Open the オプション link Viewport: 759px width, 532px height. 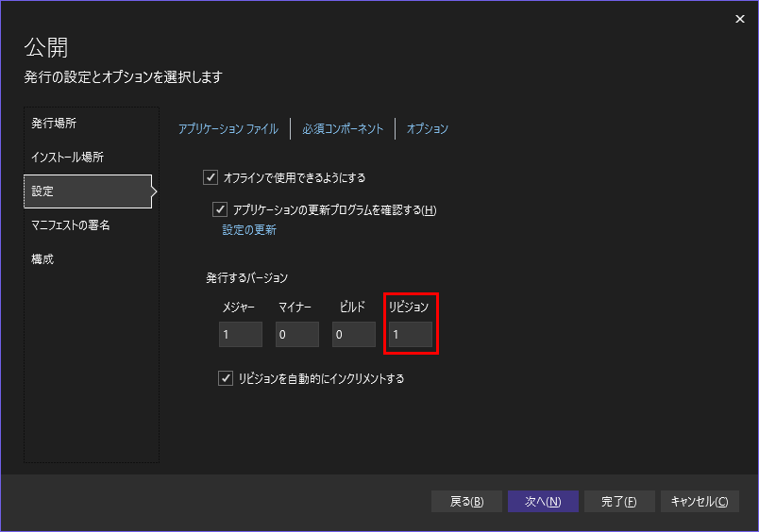point(428,129)
